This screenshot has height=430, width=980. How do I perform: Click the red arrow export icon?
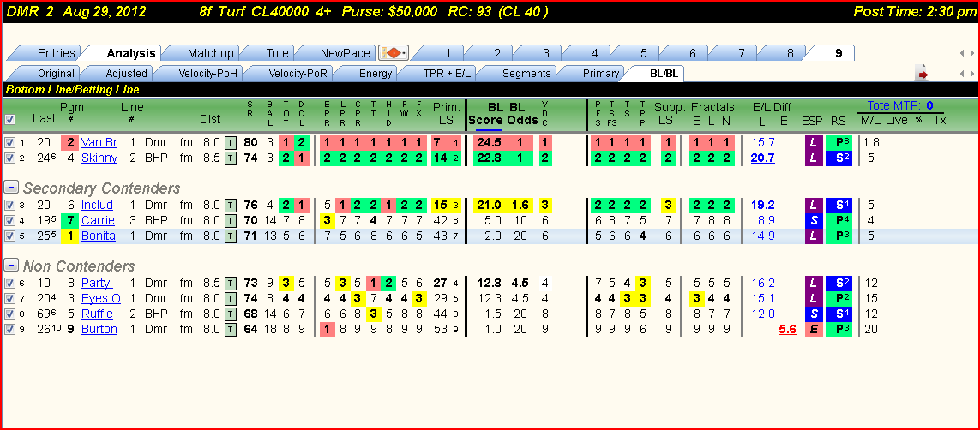click(x=923, y=74)
